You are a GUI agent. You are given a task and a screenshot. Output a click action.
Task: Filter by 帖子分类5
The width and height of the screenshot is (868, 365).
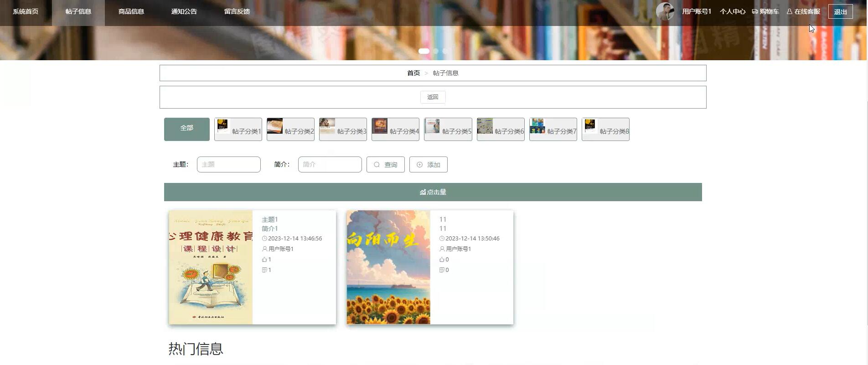tap(448, 129)
